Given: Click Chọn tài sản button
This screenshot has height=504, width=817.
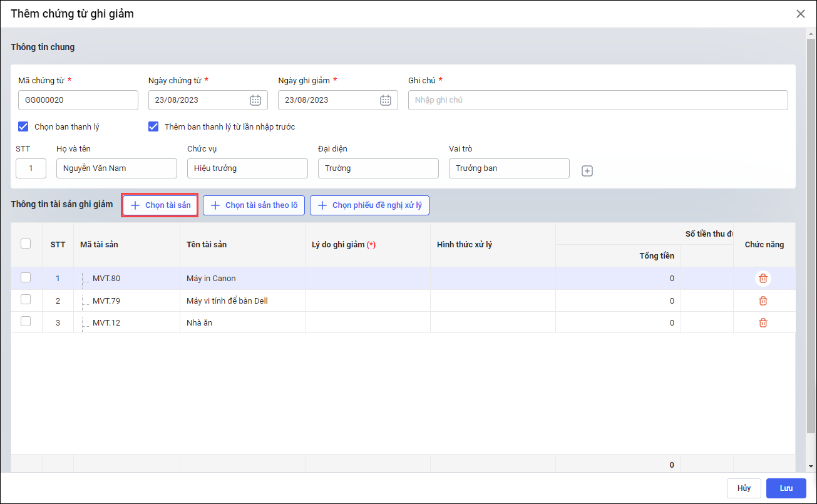Looking at the screenshot, I should [160, 205].
